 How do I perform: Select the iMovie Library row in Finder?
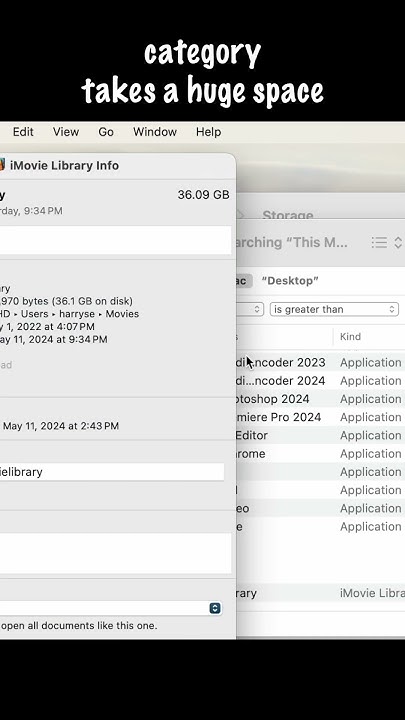point(321,593)
